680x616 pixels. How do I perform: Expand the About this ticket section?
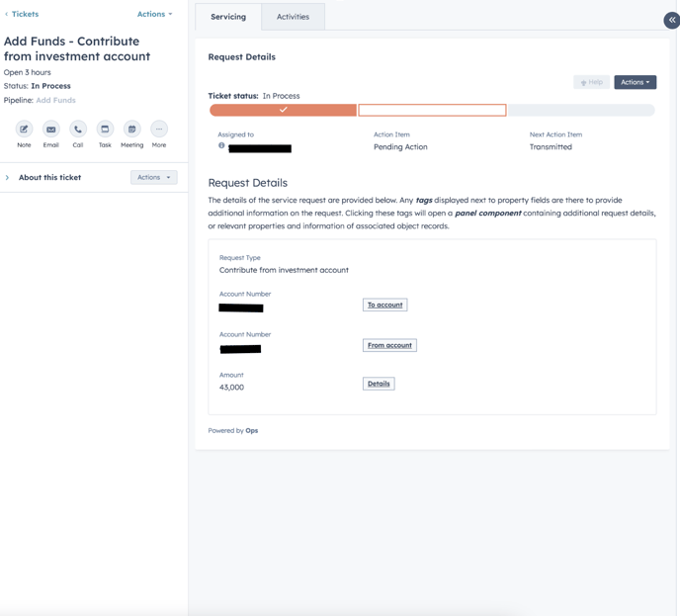coord(8,178)
